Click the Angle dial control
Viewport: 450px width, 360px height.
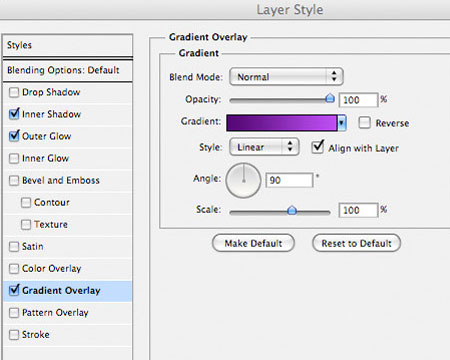coord(243,180)
